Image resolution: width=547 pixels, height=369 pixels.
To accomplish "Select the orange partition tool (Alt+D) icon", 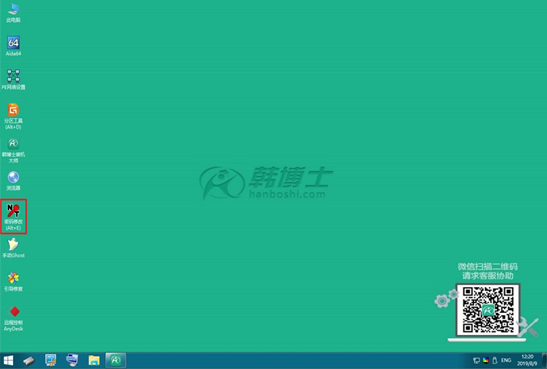I will point(13,116).
